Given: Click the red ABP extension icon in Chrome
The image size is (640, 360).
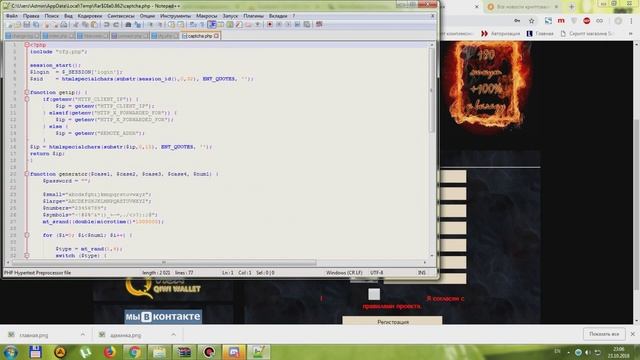Looking at the screenshot, I should [x=587, y=21].
